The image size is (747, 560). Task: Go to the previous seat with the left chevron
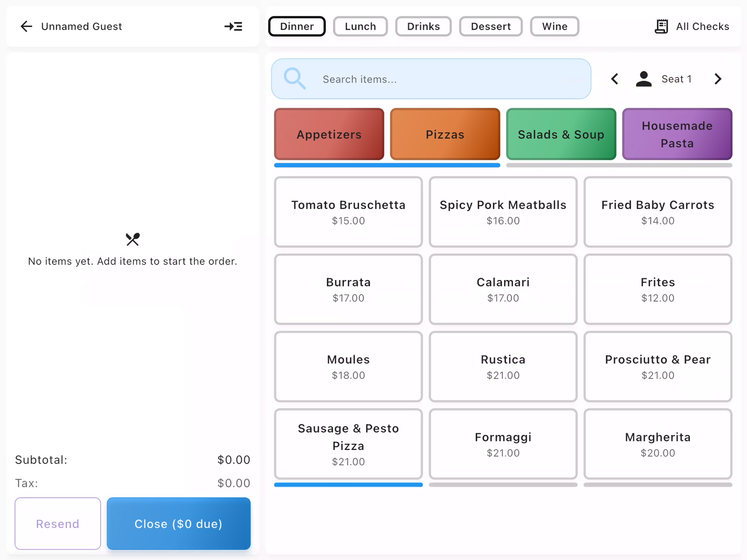click(x=614, y=79)
